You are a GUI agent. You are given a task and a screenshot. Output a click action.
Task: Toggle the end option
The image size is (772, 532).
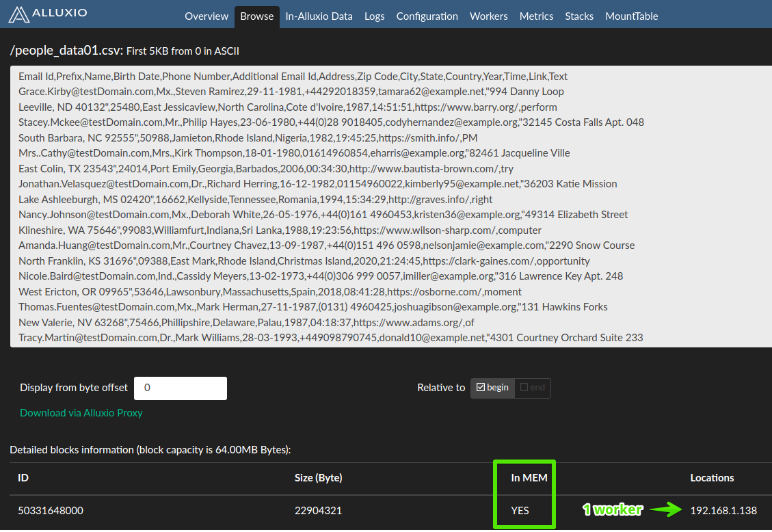(x=532, y=388)
